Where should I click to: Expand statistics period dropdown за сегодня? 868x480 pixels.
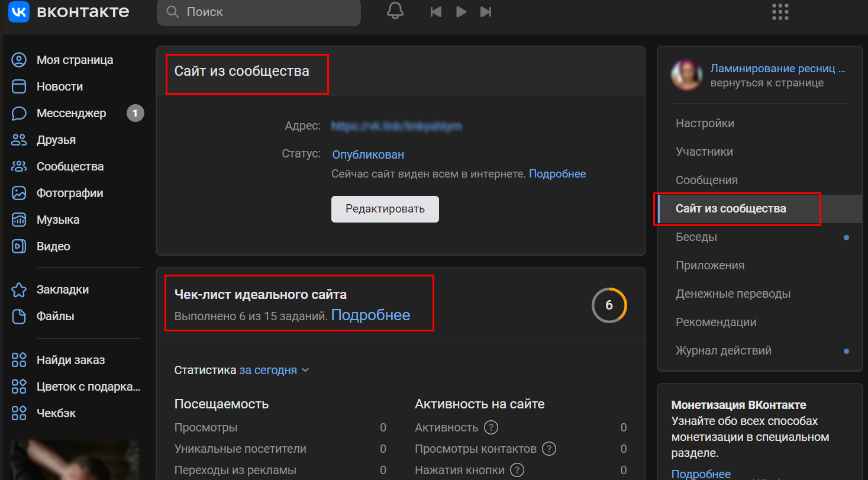[274, 370]
